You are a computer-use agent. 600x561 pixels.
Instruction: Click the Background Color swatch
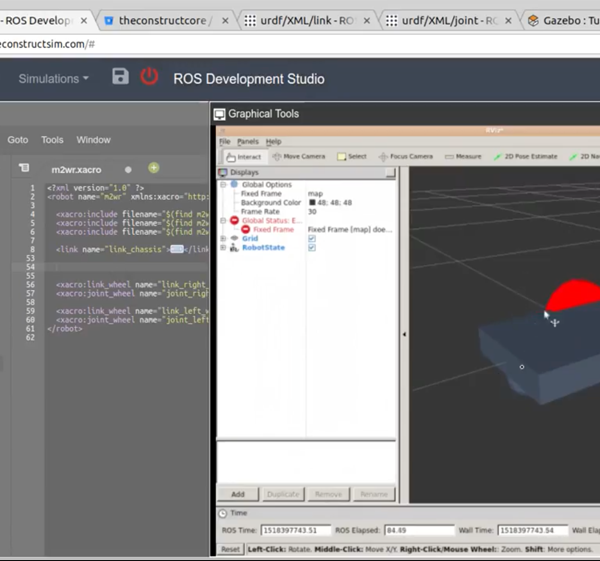(x=312, y=203)
